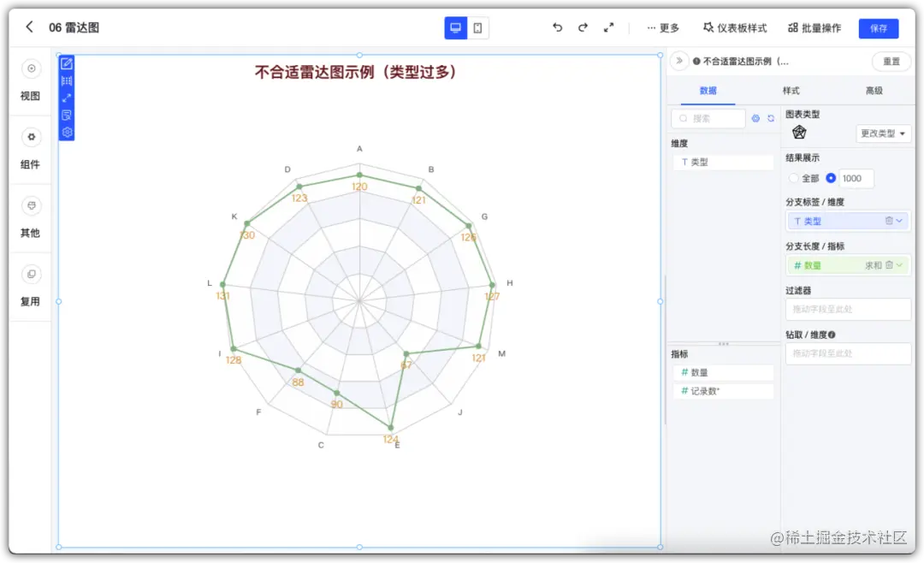Viewport: 924px width, 563px height.
Task: Open the 更多 menu in top toolbar
Action: [661, 27]
